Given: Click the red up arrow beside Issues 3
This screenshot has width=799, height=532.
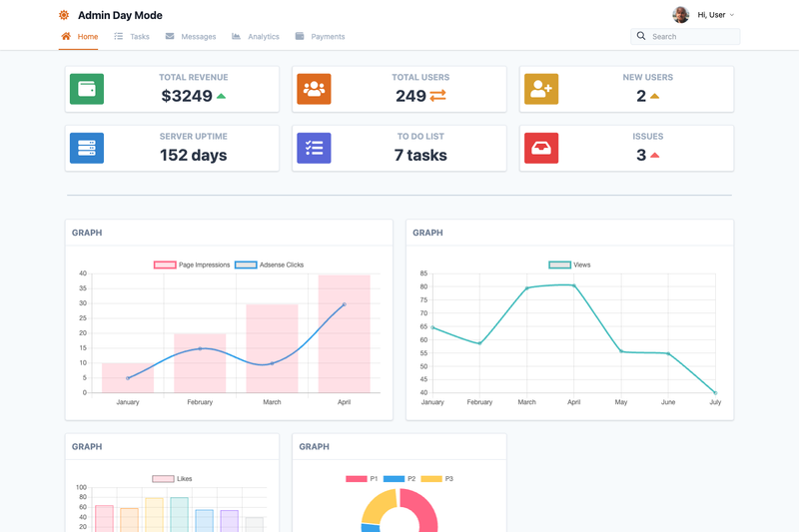Looking at the screenshot, I should pyautogui.click(x=655, y=155).
